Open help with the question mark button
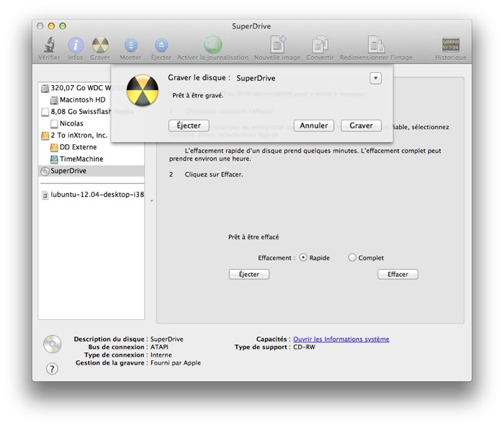This screenshot has width=504, height=426. tap(52, 369)
